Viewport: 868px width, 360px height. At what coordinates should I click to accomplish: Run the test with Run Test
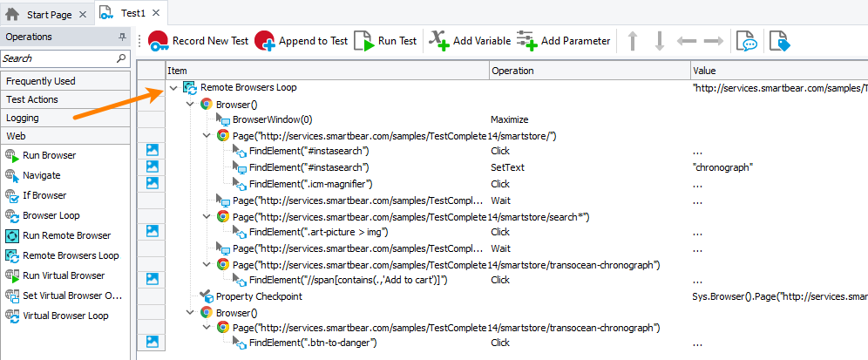pos(385,41)
